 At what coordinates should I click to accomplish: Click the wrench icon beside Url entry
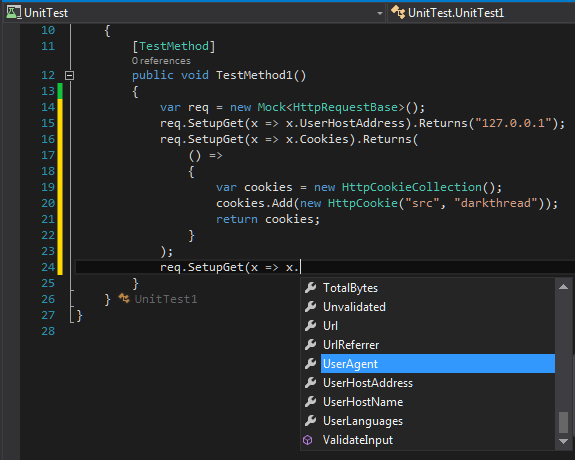click(x=311, y=326)
